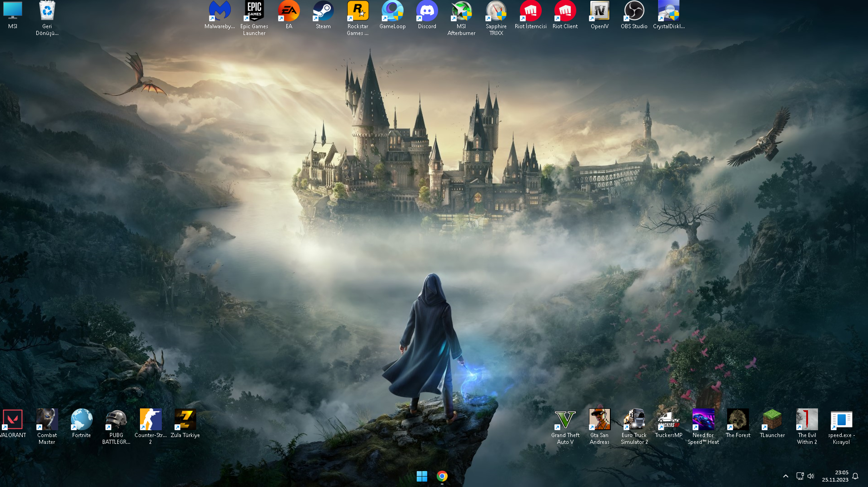The height and width of the screenshot is (487, 868).
Task: Select the Euro Truck Simulator 2 shortcut
Action: click(634, 427)
